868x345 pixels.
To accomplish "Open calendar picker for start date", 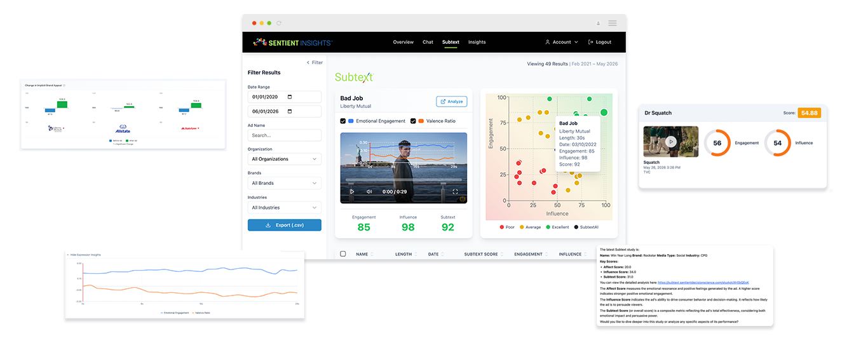I will point(290,97).
